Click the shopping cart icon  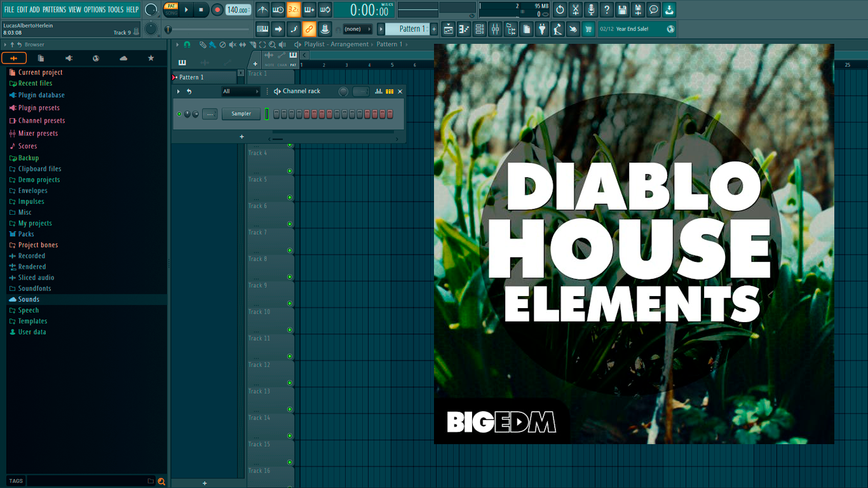tap(588, 29)
